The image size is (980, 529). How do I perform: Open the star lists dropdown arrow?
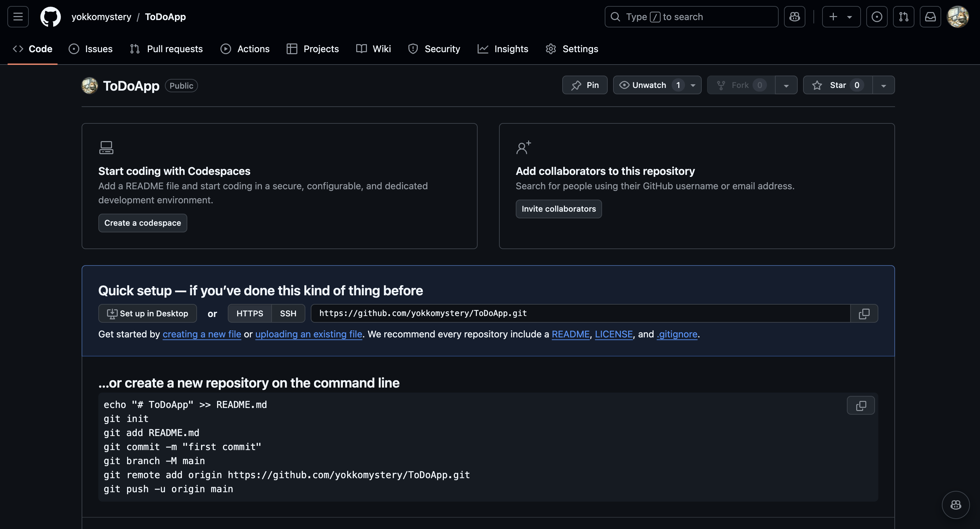883,85
